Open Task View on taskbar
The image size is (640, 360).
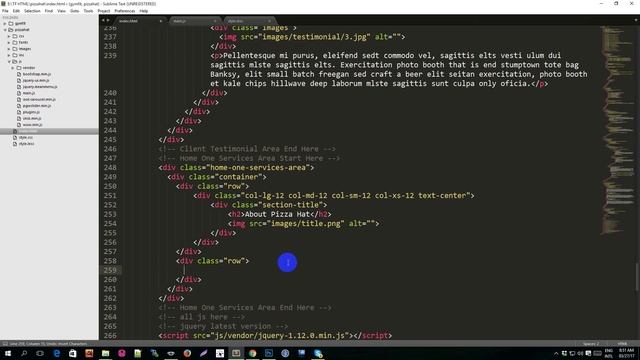pyautogui.click(x=40, y=353)
